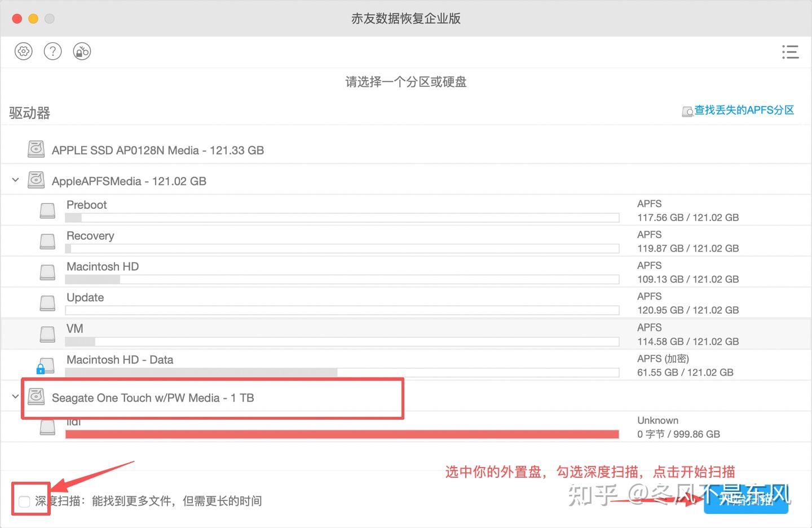Click the locked Macintosh HD - Data icon
The height and width of the screenshot is (528, 812).
click(x=46, y=366)
